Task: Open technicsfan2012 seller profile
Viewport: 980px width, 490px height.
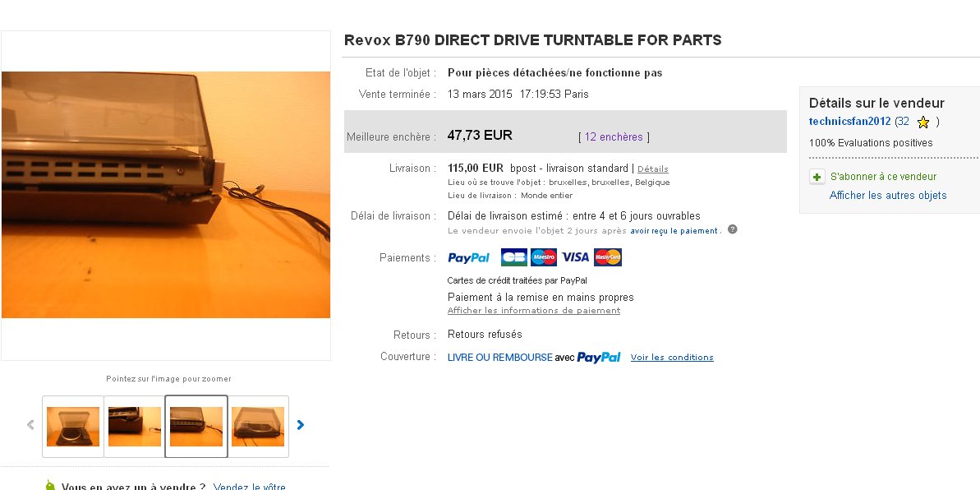Action: (849, 122)
